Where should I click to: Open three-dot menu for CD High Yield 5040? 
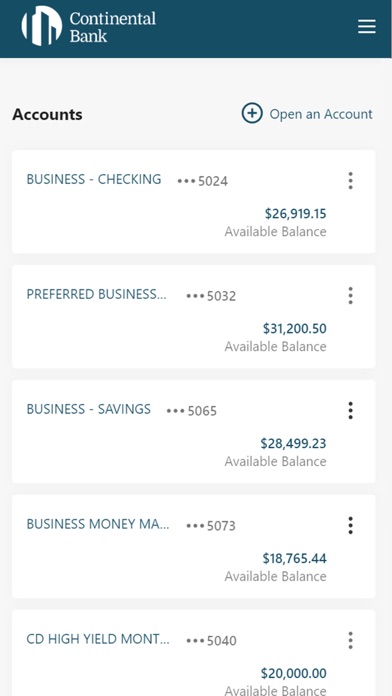coord(350,641)
